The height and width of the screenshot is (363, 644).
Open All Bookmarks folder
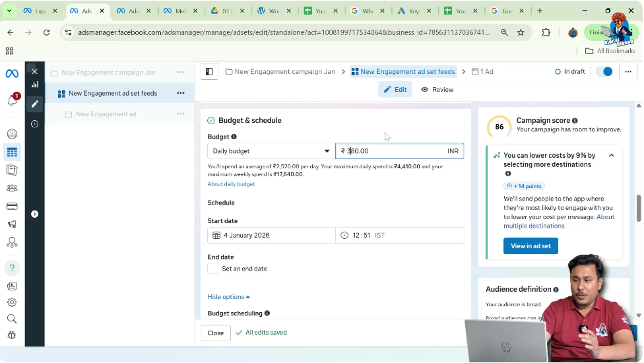coord(610,51)
